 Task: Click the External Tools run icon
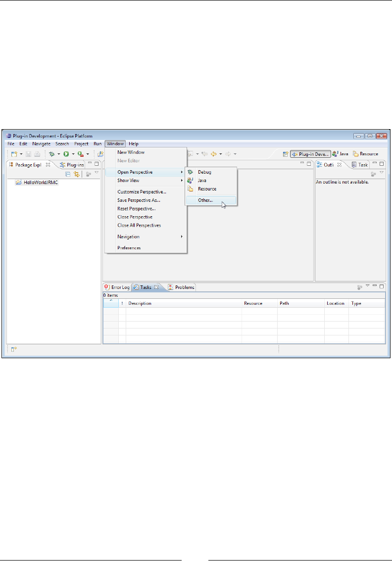pyautogui.click(x=81, y=154)
